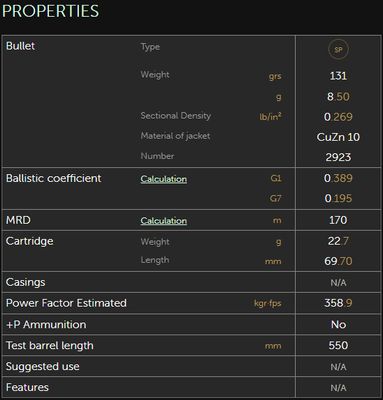
Task: Select the +P Ammunition row label
Action: (x=46, y=324)
